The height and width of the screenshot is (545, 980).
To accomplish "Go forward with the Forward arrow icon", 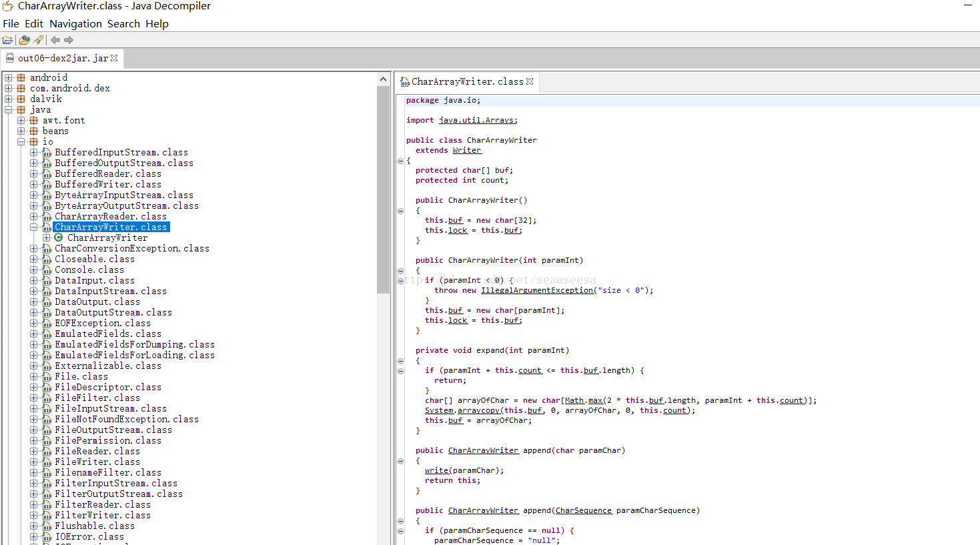I will click(69, 40).
